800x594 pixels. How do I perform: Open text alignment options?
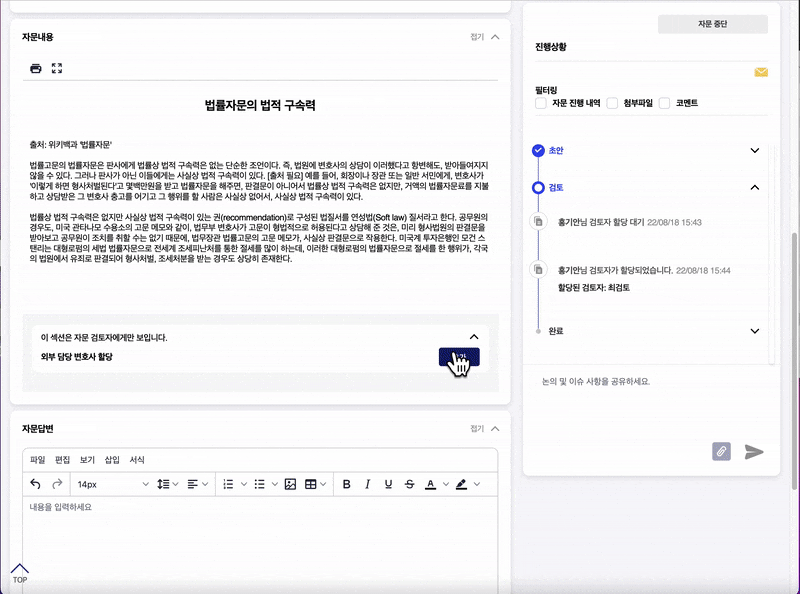(197, 484)
